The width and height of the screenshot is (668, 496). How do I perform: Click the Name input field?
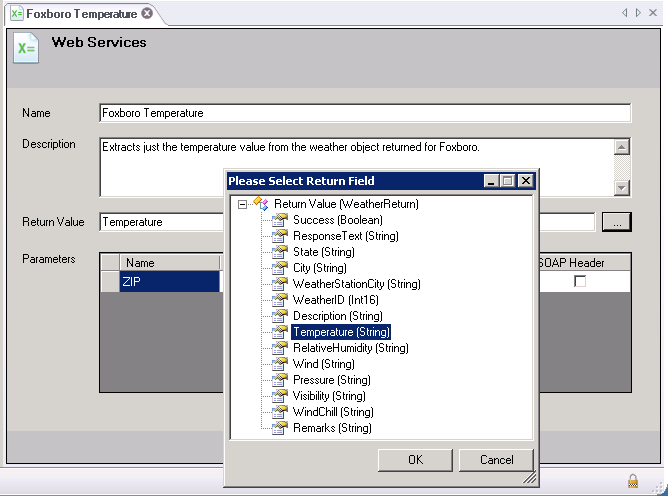pos(365,113)
